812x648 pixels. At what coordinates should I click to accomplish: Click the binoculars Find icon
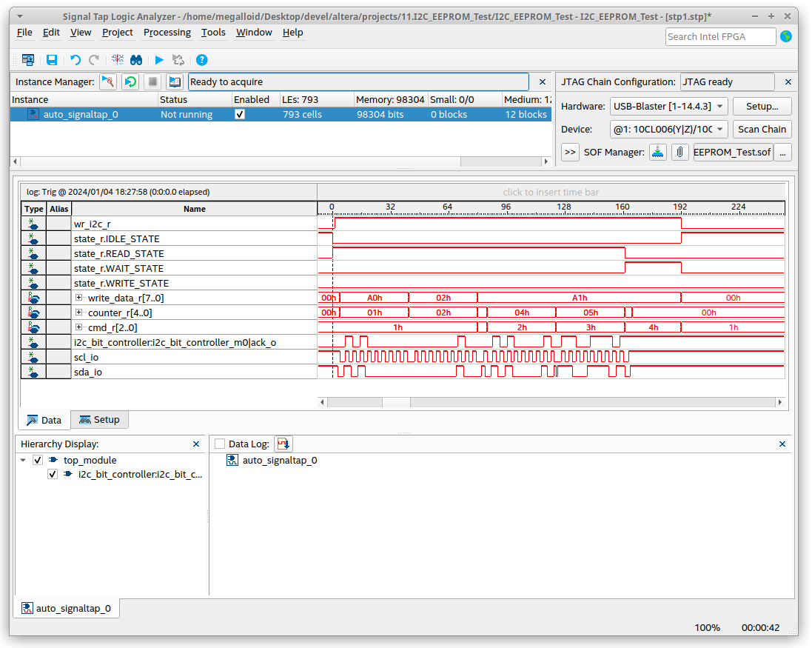coord(136,60)
